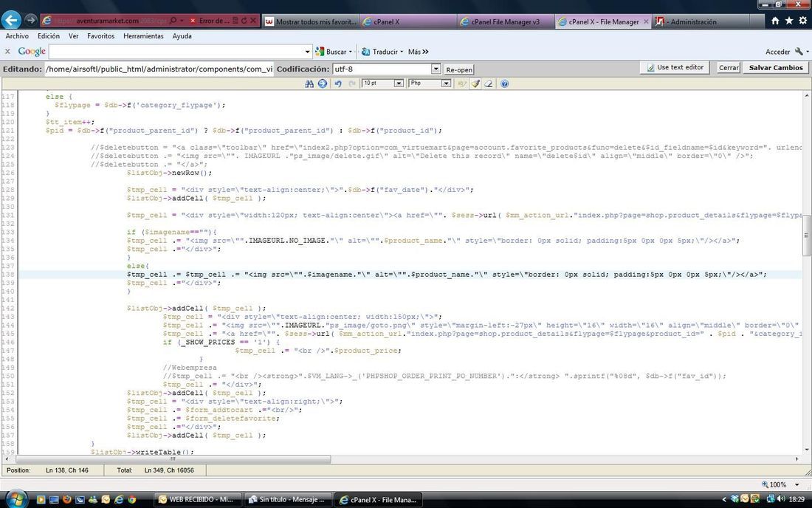This screenshot has height=508, width=812.
Task: Open the Favoritos menu
Action: (x=101, y=35)
